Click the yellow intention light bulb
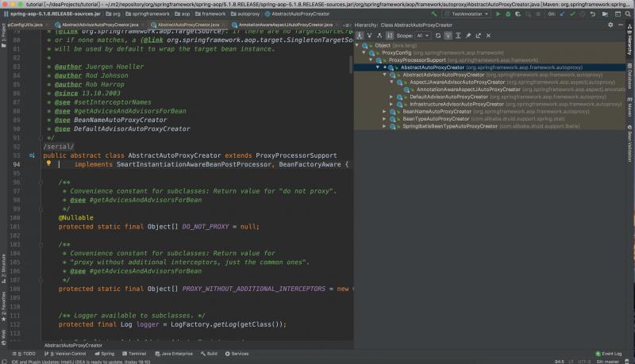Viewport: 635px width, 364px height. click(x=48, y=163)
